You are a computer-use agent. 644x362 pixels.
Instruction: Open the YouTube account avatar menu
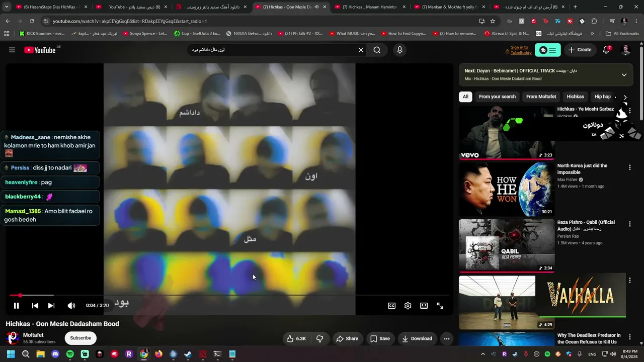(x=625, y=50)
